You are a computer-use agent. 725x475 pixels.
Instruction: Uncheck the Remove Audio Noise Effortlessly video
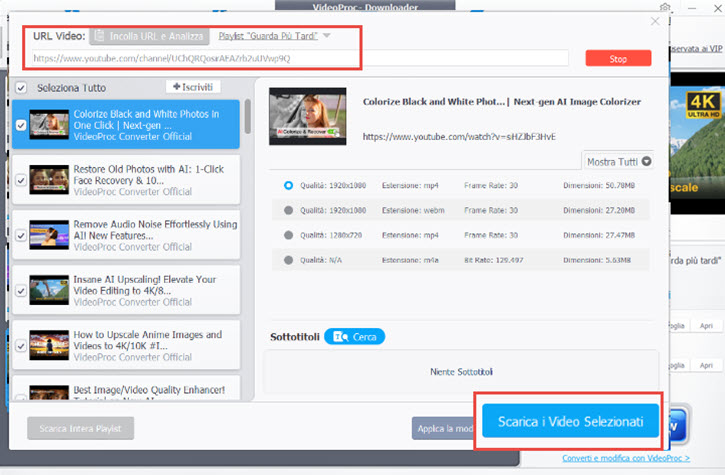21,235
